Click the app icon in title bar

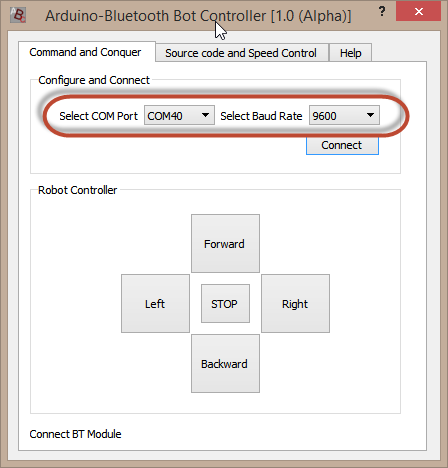[x=18, y=15]
